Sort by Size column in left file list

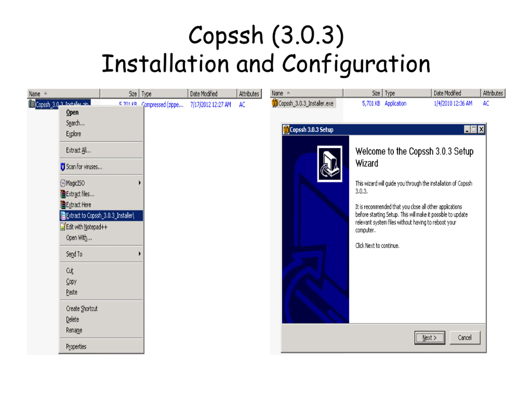pos(119,94)
